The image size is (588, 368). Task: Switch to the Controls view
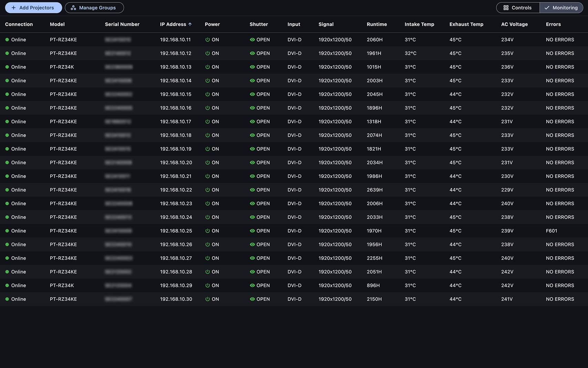518,8
